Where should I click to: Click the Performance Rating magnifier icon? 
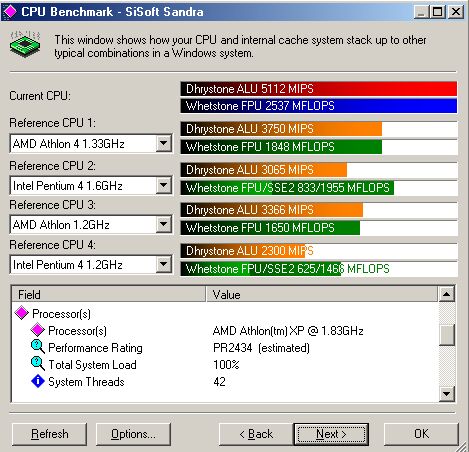pos(38,347)
